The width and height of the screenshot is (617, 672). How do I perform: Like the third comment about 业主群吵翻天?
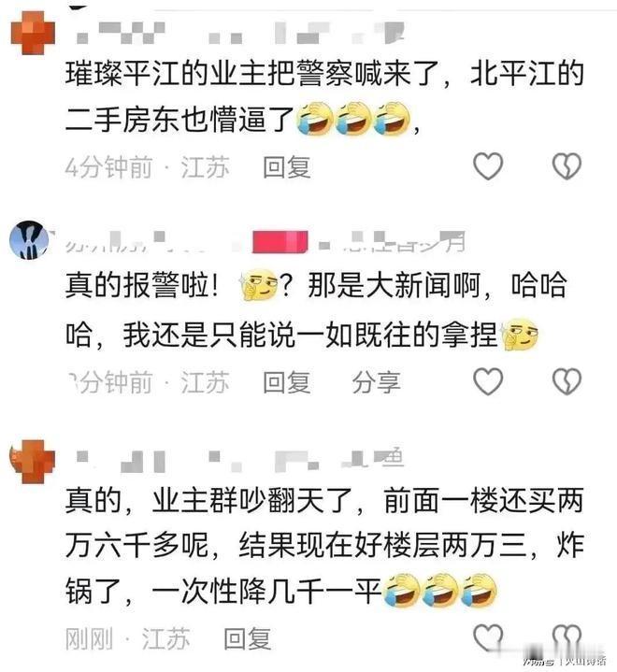488,638
